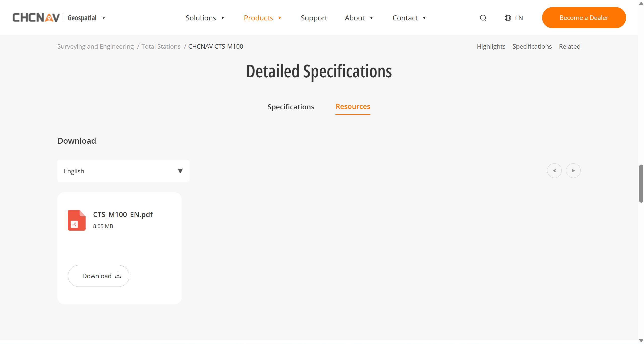Expand the Solutions menu arrow
The image size is (644, 344).
click(222, 18)
